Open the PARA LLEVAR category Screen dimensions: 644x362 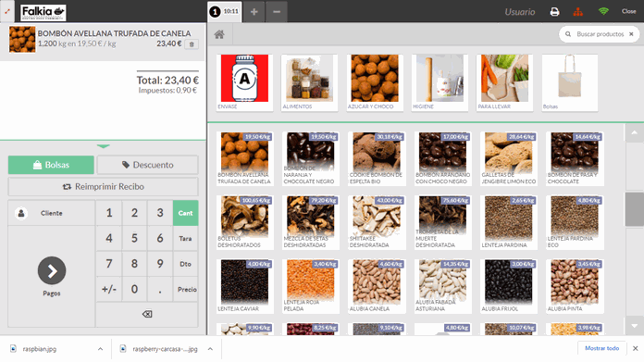tap(504, 82)
